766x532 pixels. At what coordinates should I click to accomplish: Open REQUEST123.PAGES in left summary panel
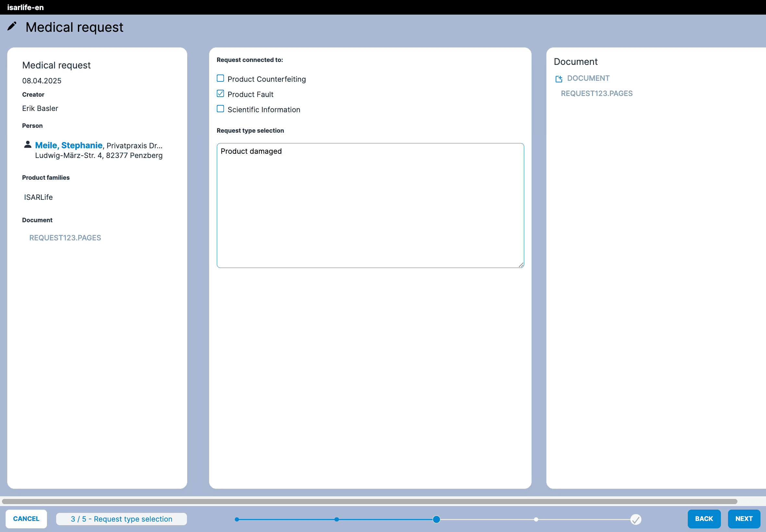(65, 238)
